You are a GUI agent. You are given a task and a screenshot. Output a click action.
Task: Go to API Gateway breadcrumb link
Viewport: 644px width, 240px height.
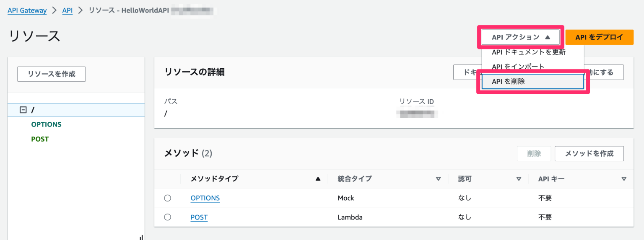pyautogui.click(x=27, y=10)
